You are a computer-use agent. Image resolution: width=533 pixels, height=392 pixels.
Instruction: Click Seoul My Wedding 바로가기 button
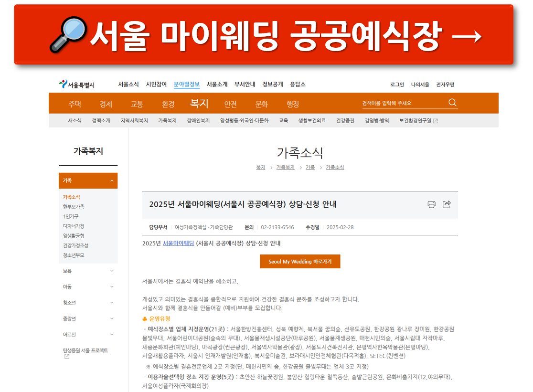point(300,262)
